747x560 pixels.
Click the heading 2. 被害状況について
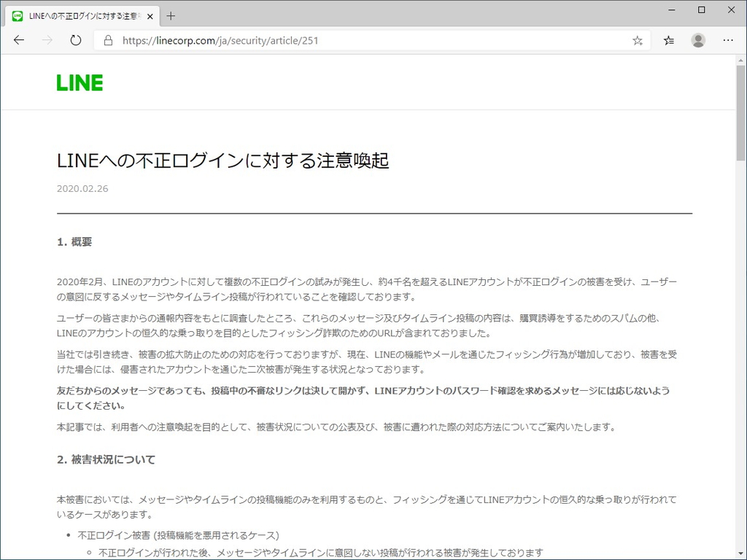[104, 459]
